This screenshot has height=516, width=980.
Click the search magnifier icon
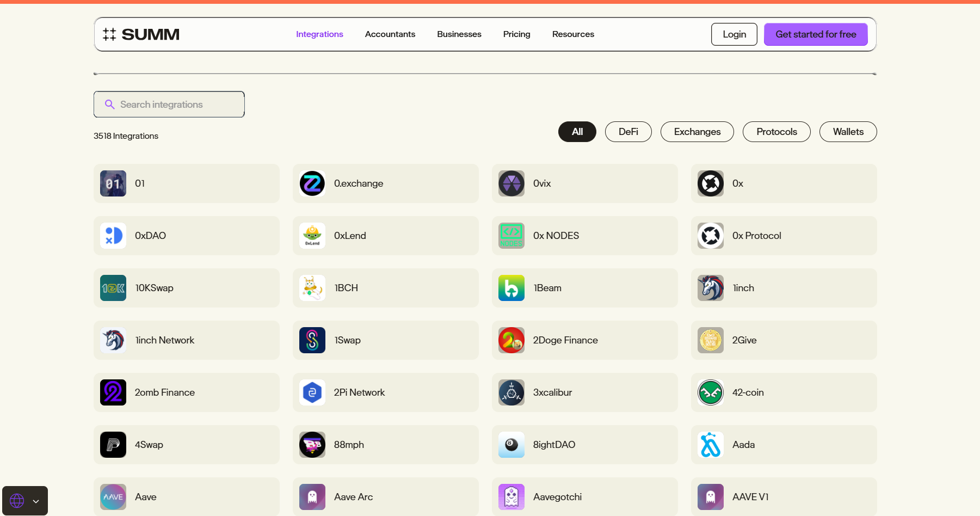click(110, 104)
